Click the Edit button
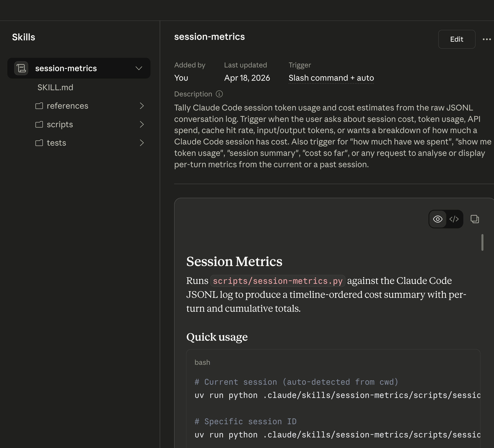 click(456, 39)
